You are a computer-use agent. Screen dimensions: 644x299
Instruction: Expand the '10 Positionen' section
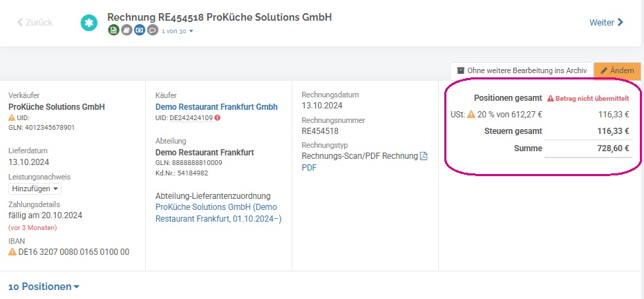[44, 287]
